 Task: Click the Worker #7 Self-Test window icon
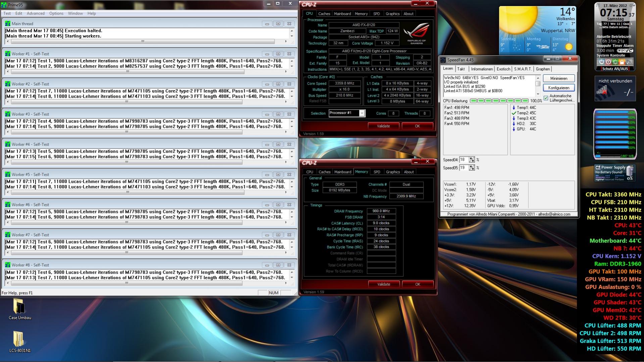(x=8, y=235)
